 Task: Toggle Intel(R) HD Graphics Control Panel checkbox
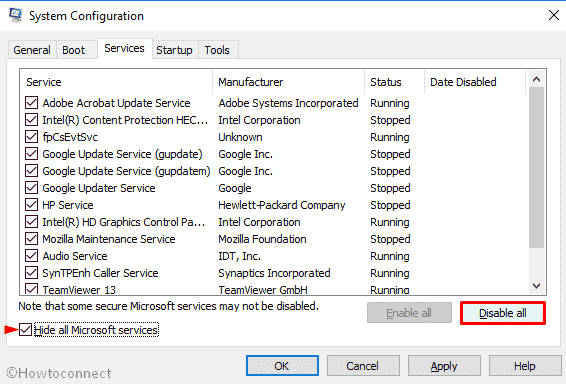[31, 222]
